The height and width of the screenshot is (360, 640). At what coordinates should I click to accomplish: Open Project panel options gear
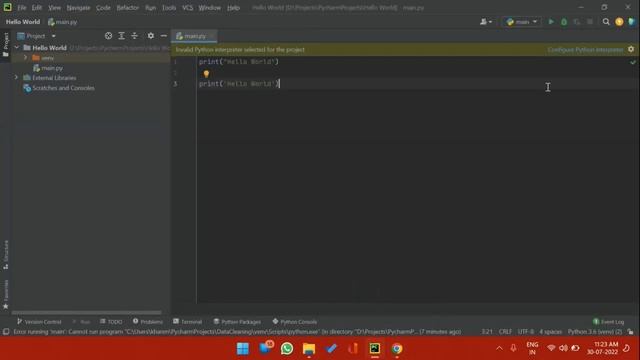(x=151, y=36)
